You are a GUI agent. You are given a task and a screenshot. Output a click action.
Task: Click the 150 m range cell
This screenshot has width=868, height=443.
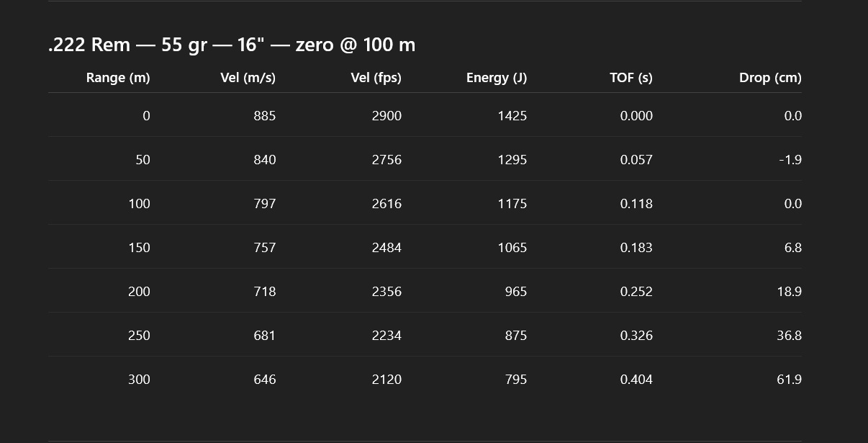pos(139,248)
